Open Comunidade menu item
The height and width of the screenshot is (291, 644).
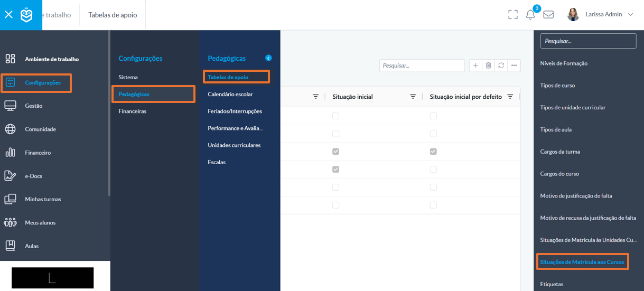click(x=40, y=129)
